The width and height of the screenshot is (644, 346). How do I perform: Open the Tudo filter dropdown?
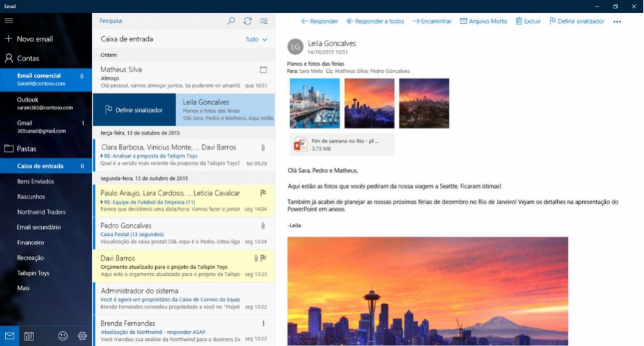point(256,39)
